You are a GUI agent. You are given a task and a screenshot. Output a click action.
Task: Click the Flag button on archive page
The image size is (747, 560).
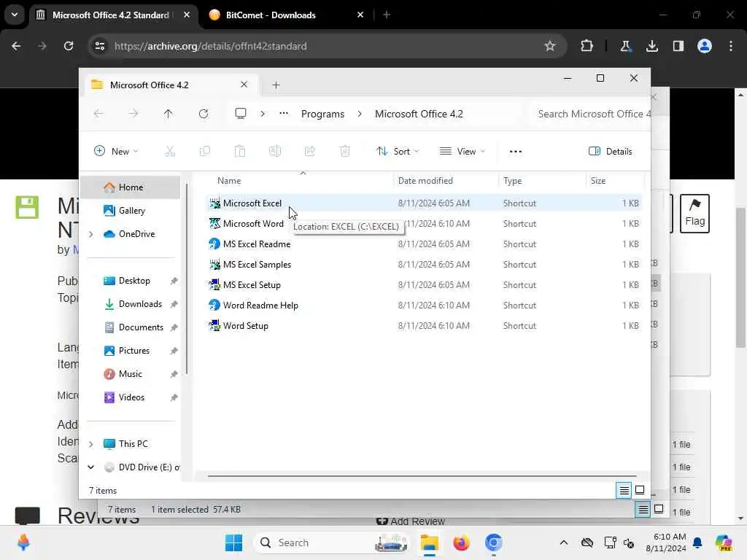pos(694,214)
